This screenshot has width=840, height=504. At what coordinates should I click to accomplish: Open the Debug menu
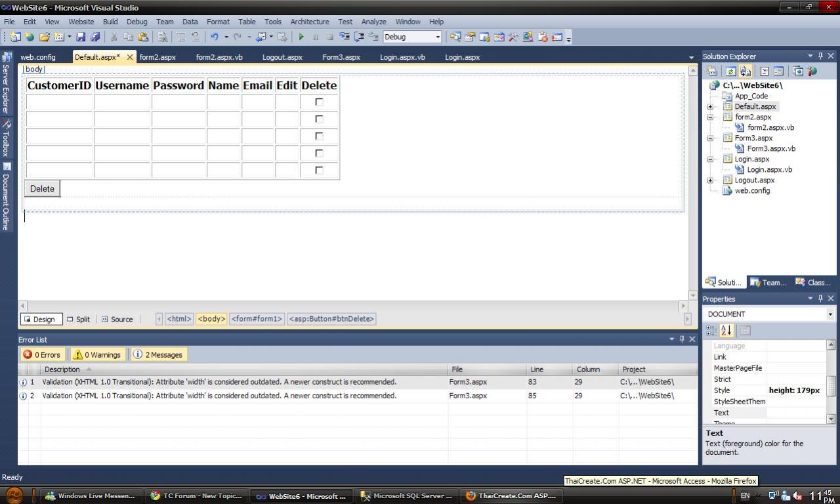click(x=136, y=22)
